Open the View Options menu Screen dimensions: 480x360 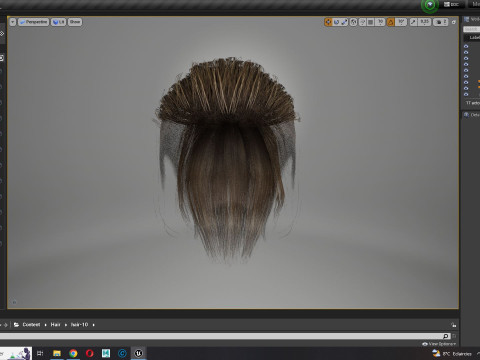[439, 344]
